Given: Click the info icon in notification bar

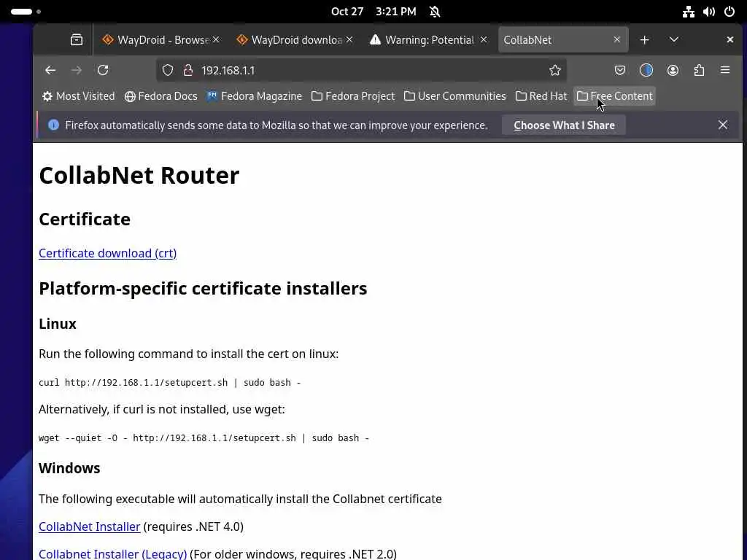Looking at the screenshot, I should pos(53,125).
